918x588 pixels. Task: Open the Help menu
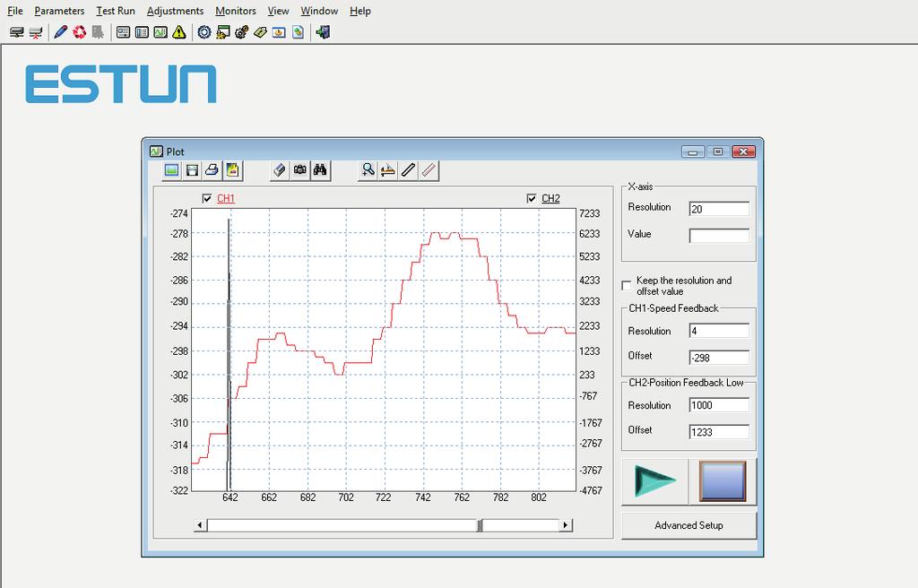pos(360,11)
